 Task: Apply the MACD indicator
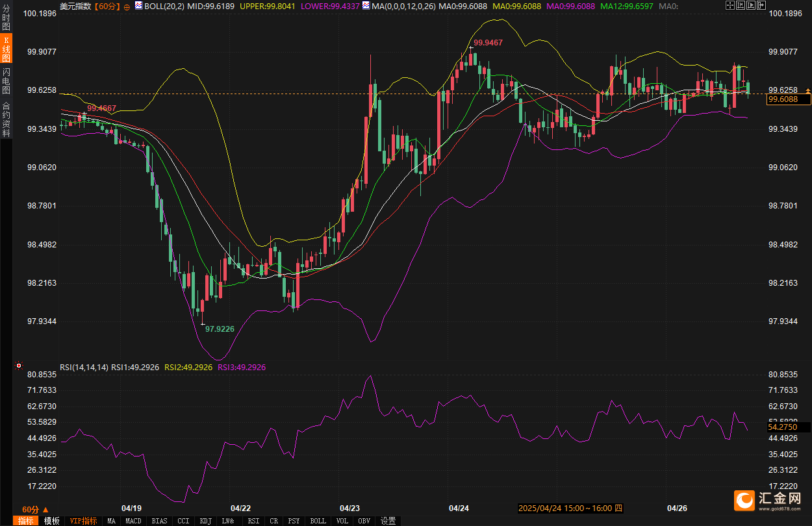click(x=133, y=521)
